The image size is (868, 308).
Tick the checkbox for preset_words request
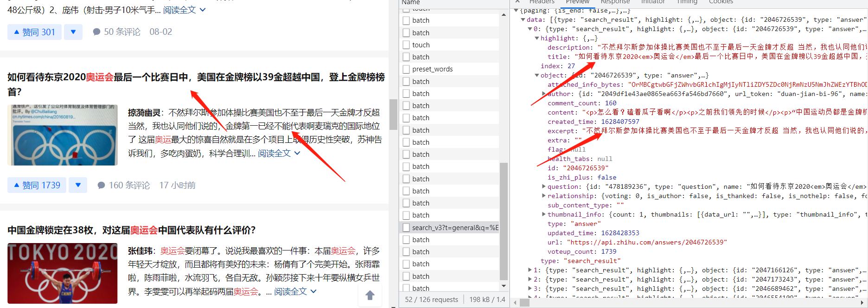406,69
